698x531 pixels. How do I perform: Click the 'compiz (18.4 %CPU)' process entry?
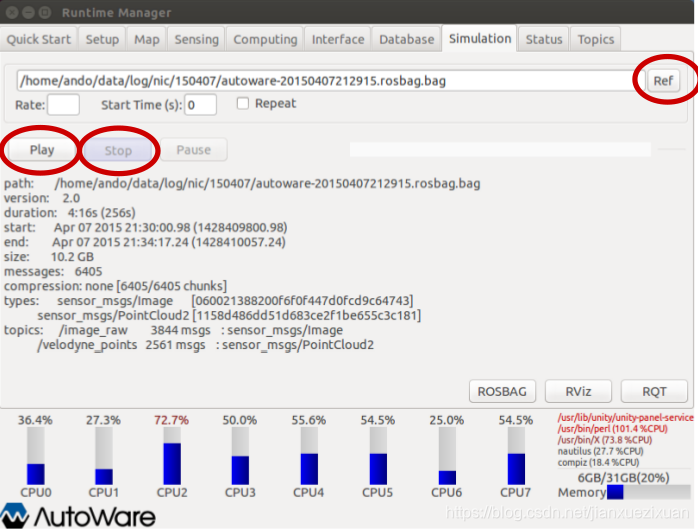pos(598,462)
